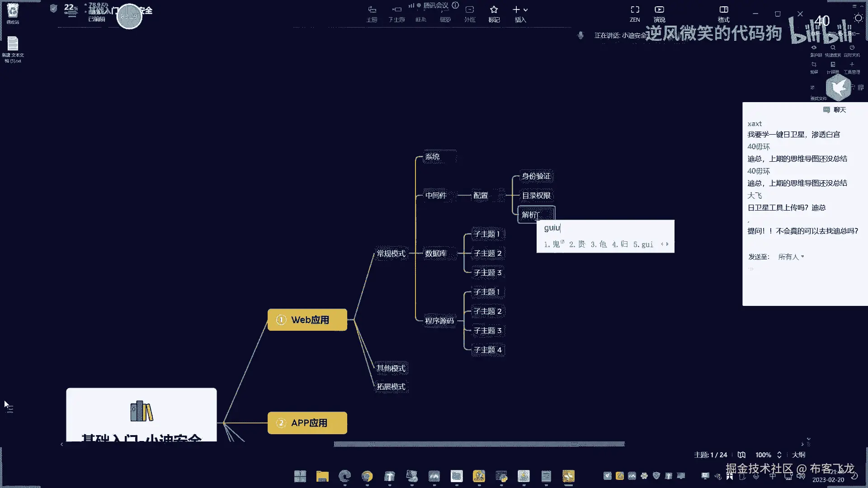Click the 其他模式 branch node
Viewport: 868px width, 488px height.
pyautogui.click(x=391, y=368)
